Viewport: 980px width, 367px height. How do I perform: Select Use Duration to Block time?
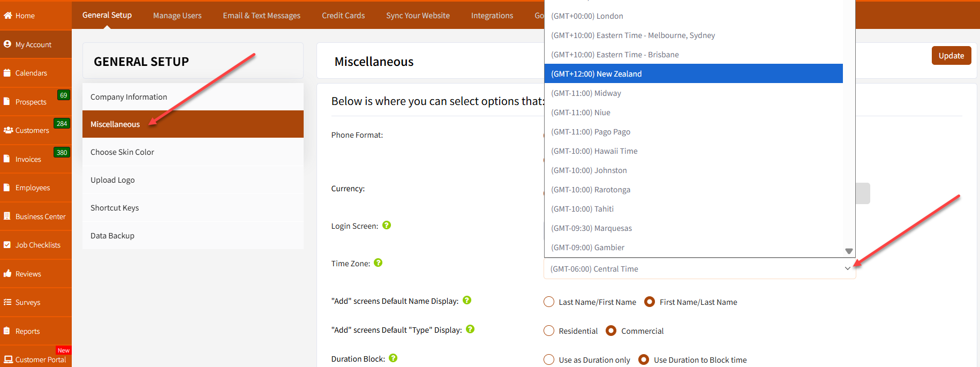point(644,359)
